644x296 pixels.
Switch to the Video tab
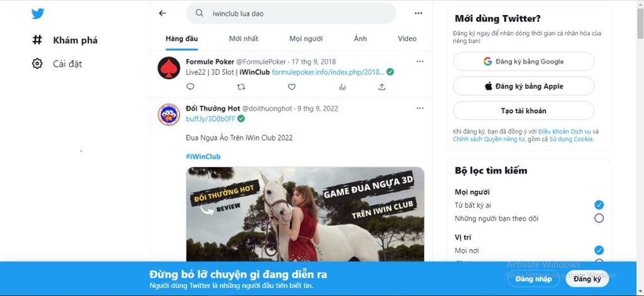pyautogui.click(x=407, y=38)
